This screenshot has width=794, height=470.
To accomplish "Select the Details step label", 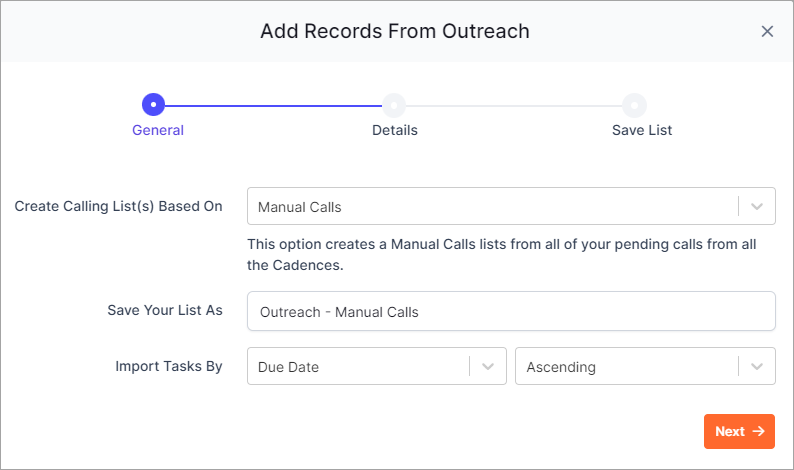I will coord(395,130).
